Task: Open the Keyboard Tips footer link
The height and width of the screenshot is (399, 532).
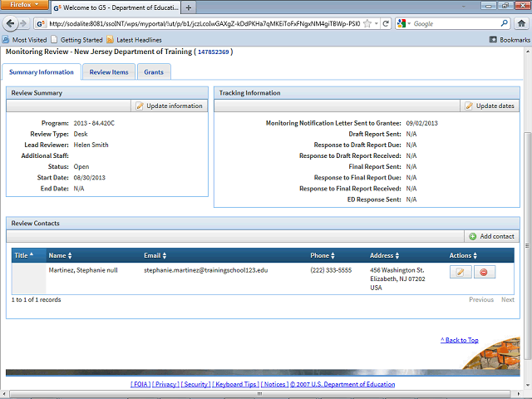Action: click(x=236, y=384)
